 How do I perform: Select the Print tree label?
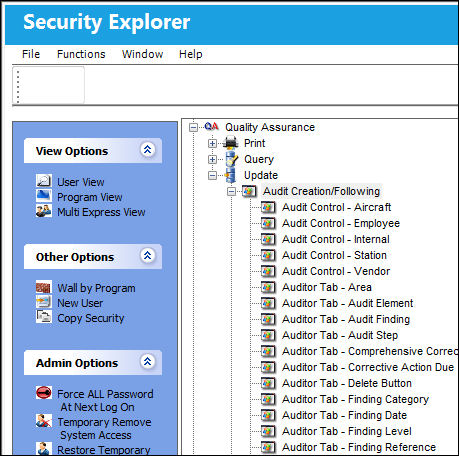tap(255, 143)
